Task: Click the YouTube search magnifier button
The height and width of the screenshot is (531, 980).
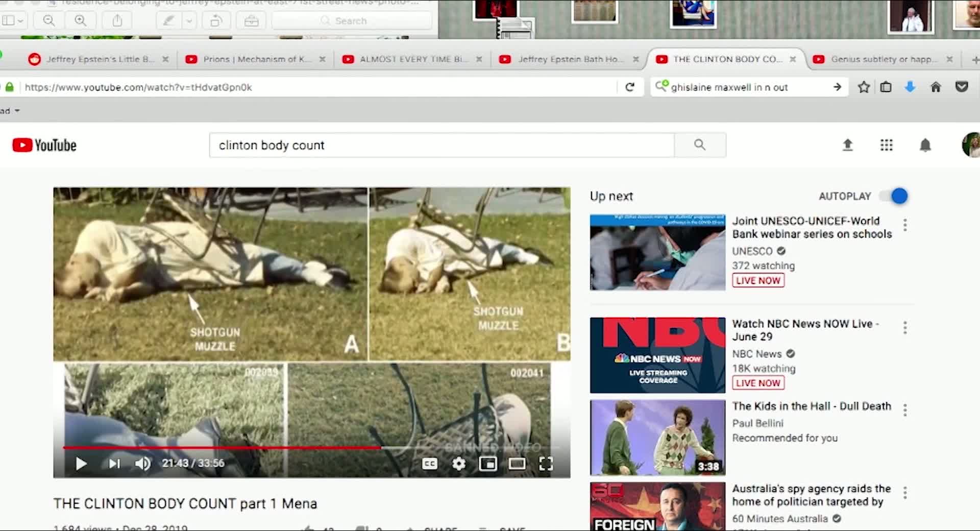Action: click(699, 145)
